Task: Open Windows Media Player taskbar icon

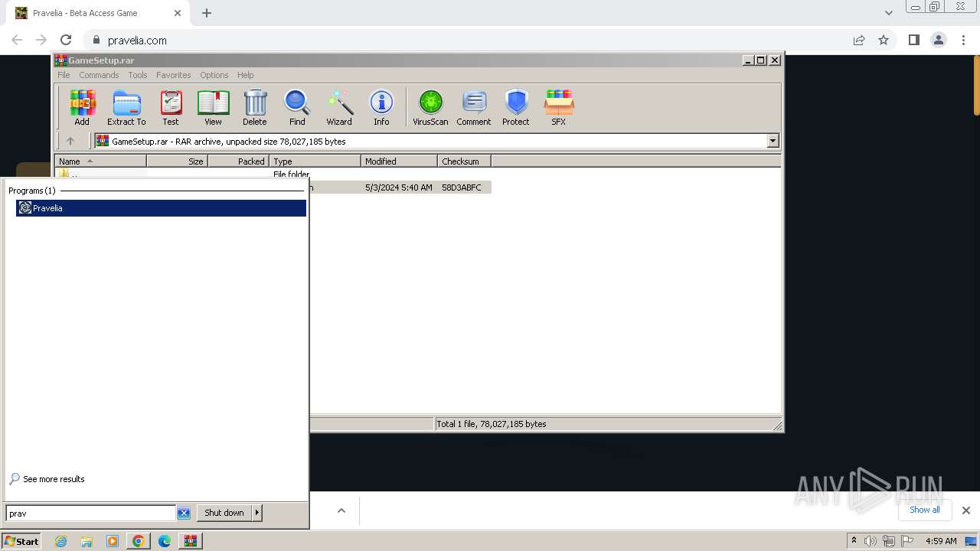Action: [x=113, y=541]
